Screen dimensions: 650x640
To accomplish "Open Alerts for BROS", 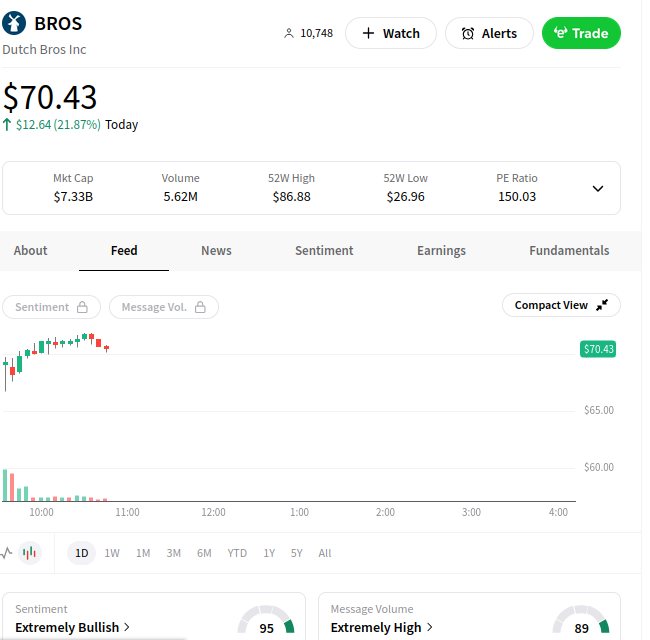I will [489, 33].
